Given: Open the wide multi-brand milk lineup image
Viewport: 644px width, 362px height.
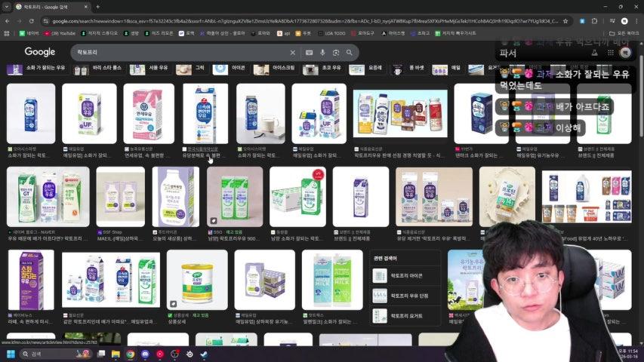Looking at the screenshot, I should pos(400,114).
